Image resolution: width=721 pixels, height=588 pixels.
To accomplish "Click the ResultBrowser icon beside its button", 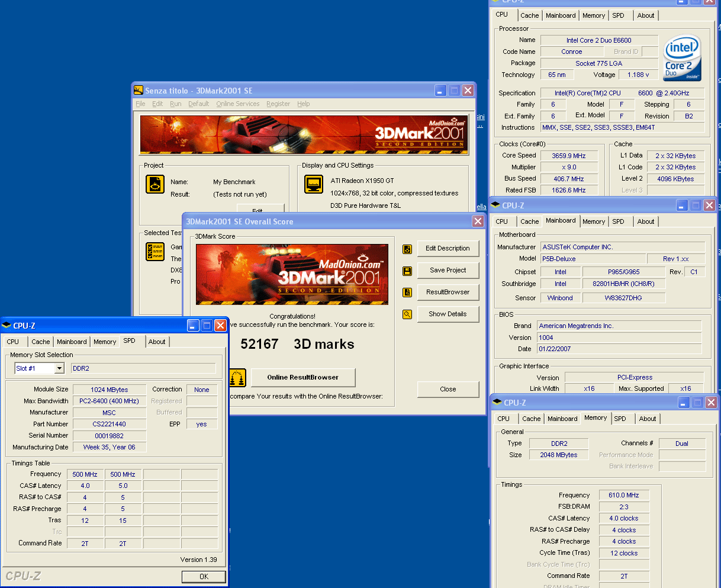I will click(x=407, y=293).
